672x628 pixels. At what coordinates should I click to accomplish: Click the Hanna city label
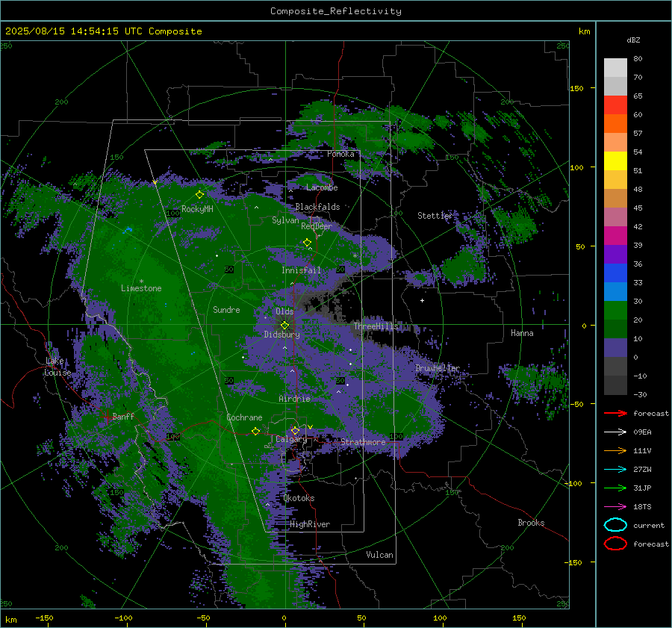click(522, 333)
